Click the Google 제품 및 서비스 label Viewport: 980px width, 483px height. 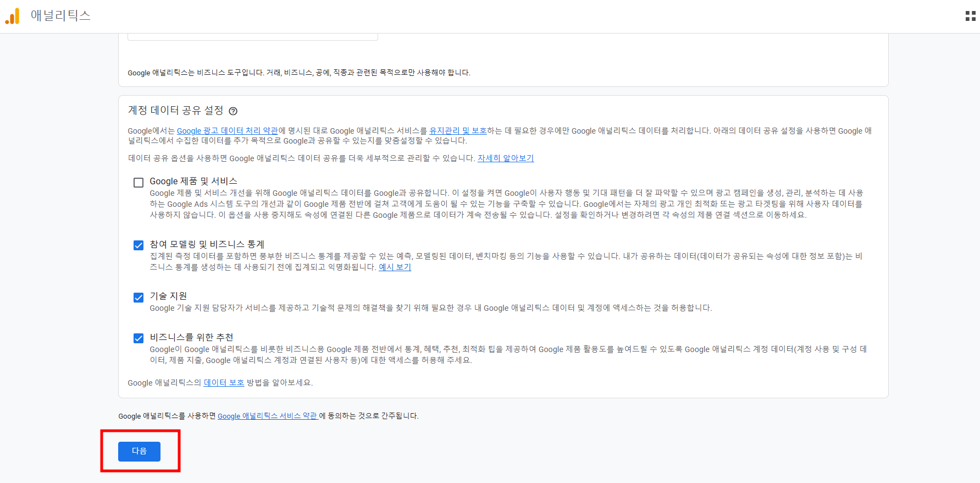tap(193, 182)
